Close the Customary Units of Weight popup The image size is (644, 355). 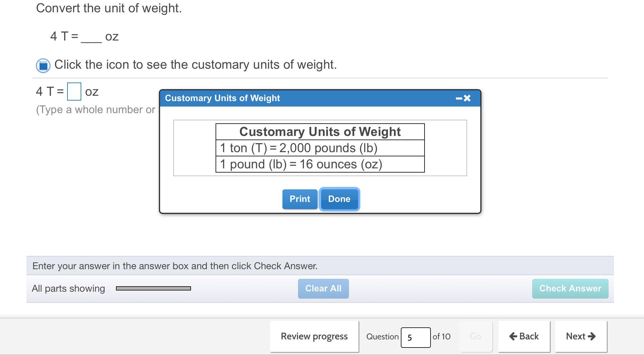[x=467, y=98]
